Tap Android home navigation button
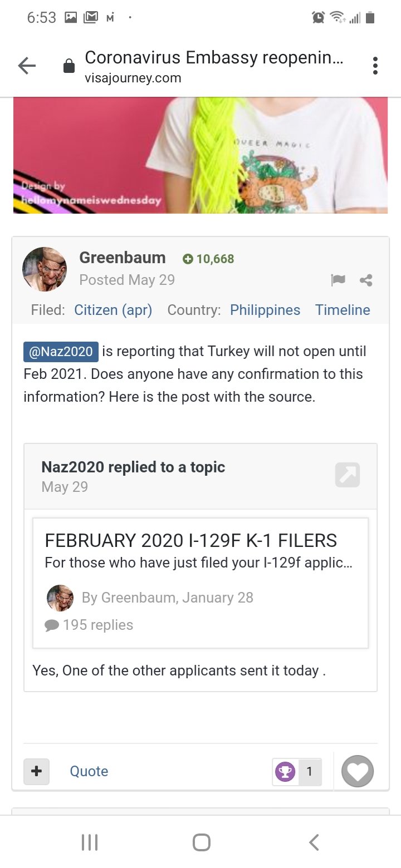401x868 pixels. pos(202,842)
